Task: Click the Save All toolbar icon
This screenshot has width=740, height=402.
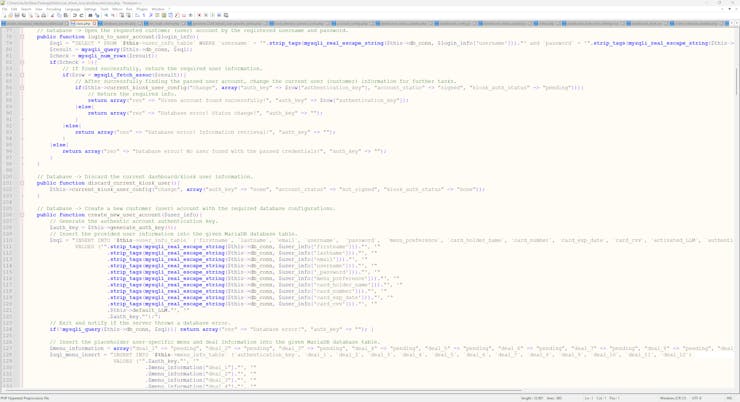Action: click(24, 15)
